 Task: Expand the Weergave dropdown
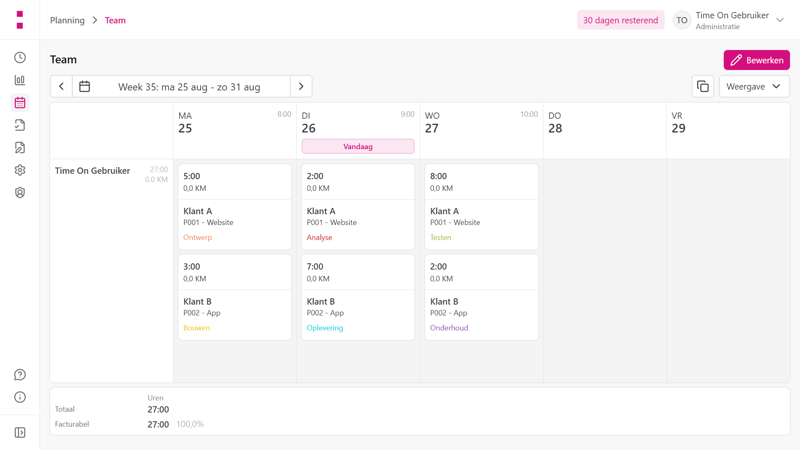click(x=754, y=87)
